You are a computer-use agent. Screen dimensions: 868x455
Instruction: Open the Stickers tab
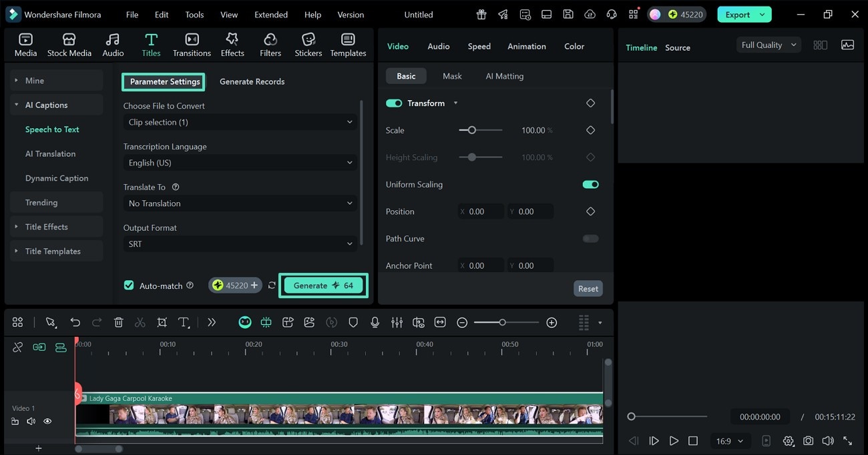[308, 45]
